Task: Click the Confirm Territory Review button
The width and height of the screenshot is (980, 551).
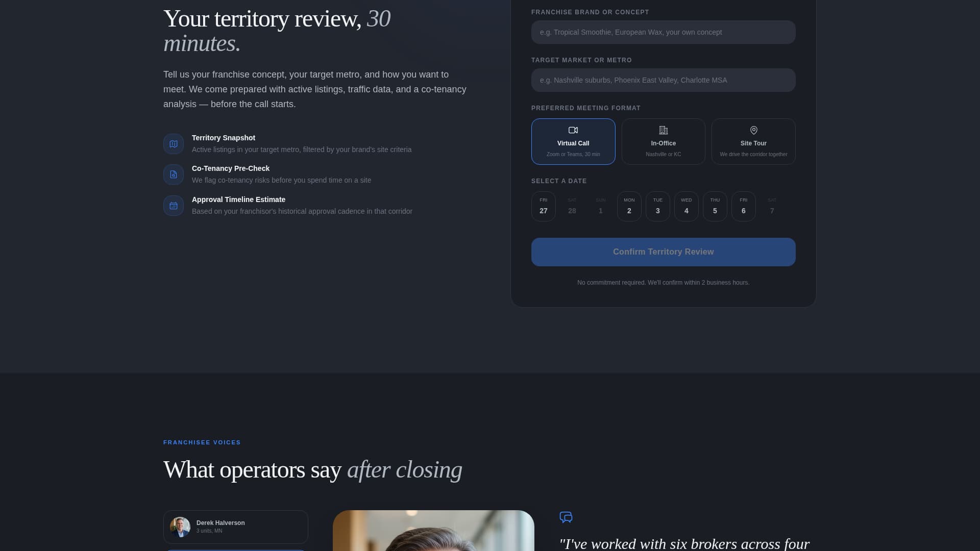Action: (x=663, y=252)
